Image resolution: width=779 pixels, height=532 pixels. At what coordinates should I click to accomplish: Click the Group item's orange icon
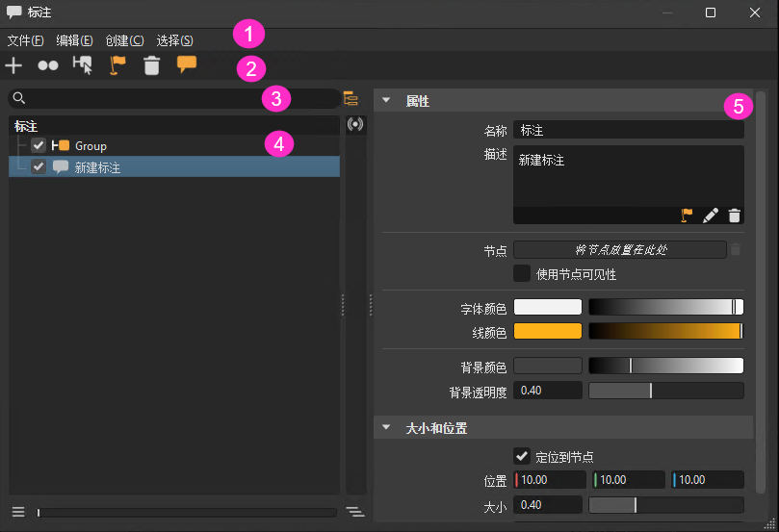[x=61, y=145]
